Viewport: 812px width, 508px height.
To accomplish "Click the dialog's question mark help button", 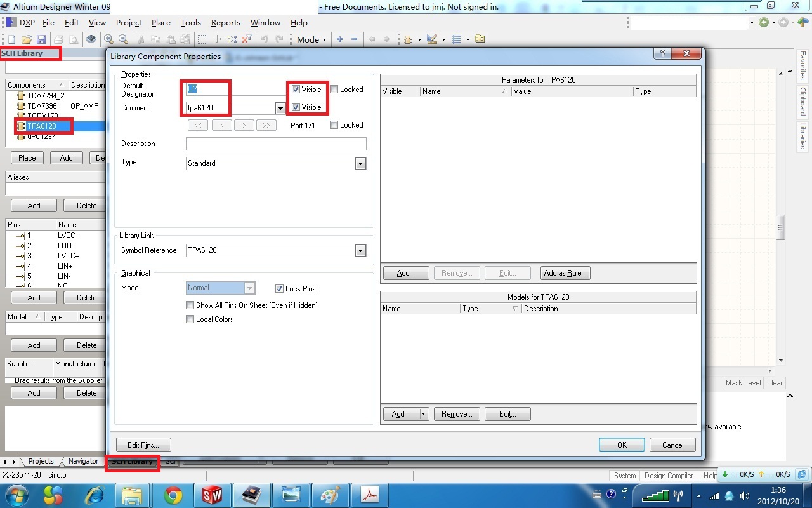I will point(662,54).
